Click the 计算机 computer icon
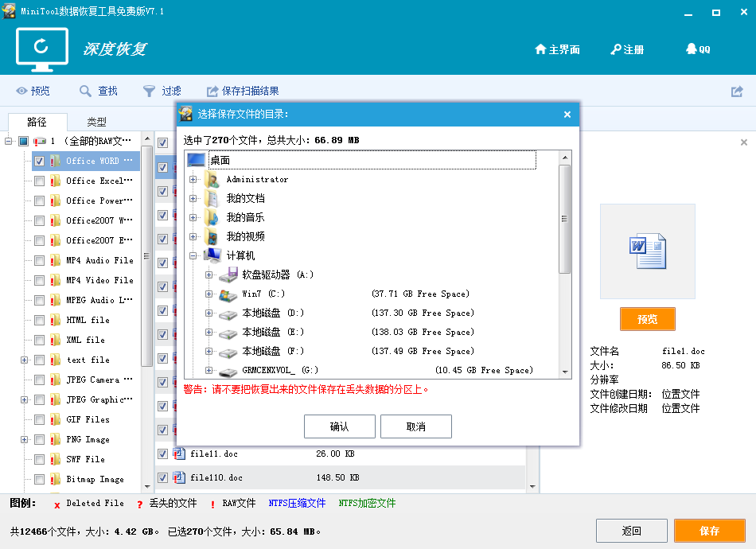This screenshot has width=756, height=549. 212,255
